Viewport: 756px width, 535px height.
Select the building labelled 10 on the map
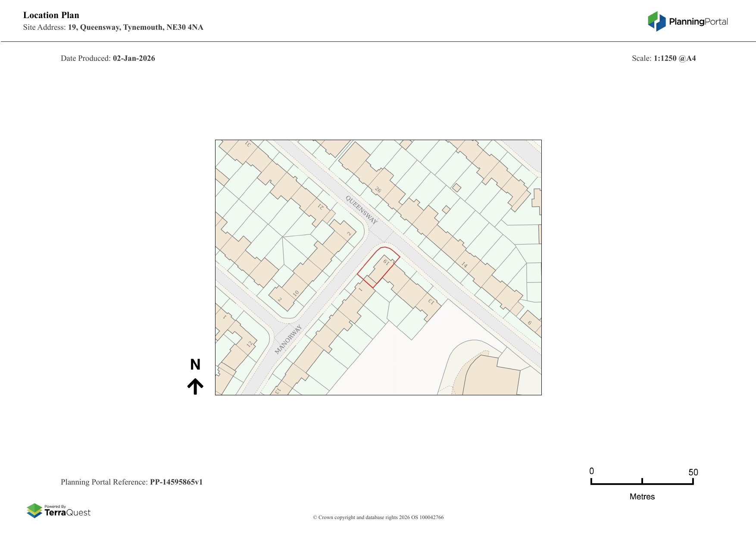pos(296,293)
